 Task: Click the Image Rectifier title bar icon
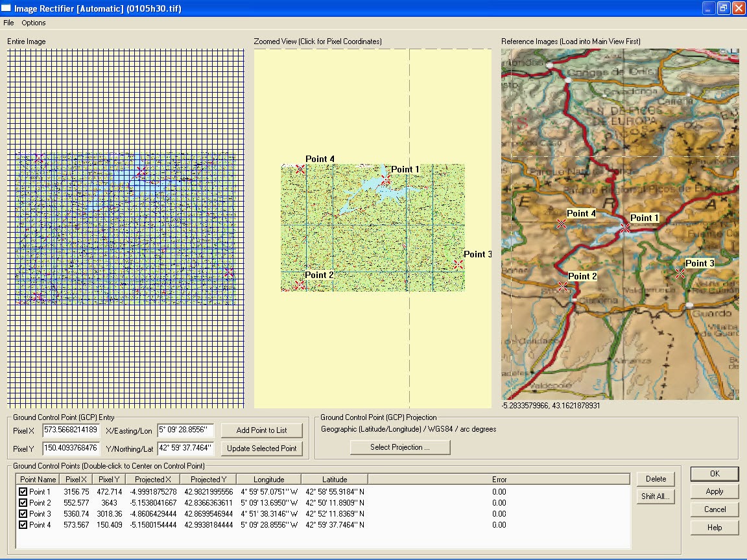pyautogui.click(x=7, y=8)
